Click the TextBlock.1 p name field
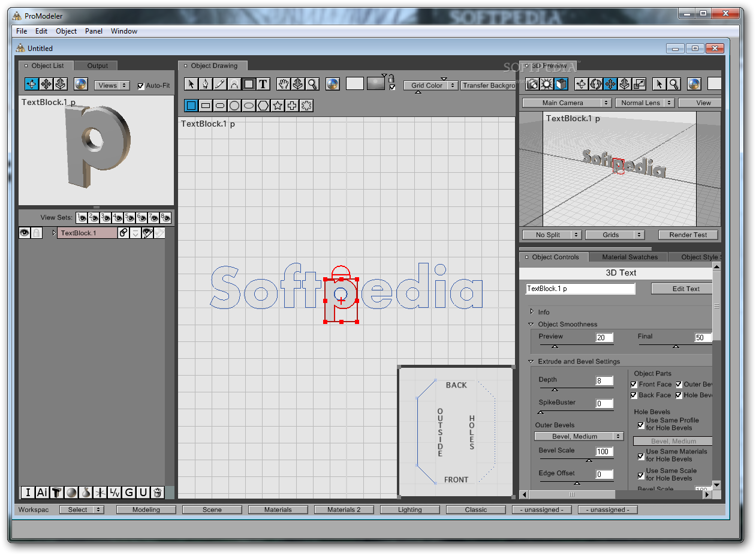 pos(580,289)
